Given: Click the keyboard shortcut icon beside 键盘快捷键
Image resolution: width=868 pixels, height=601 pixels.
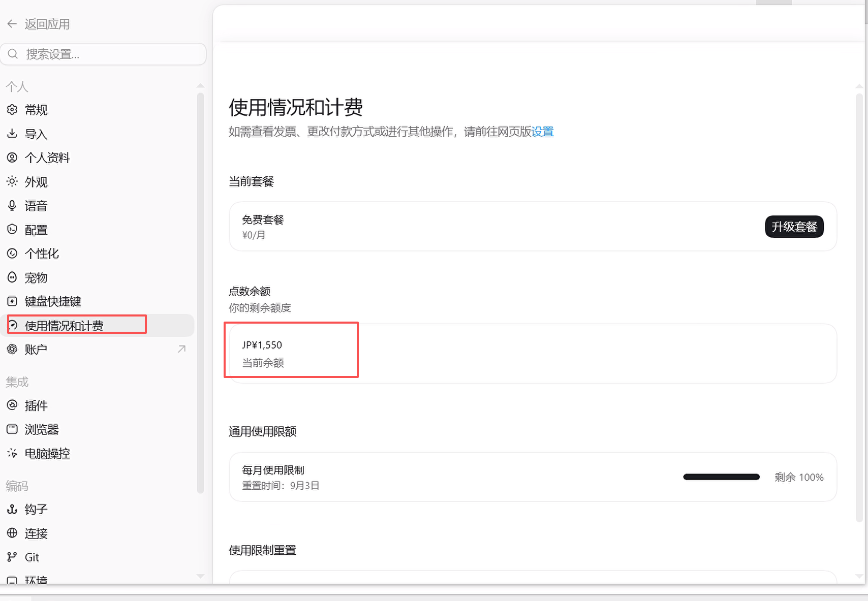Looking at the screenshot, I should pyautogui.click(x=12, y=301).
